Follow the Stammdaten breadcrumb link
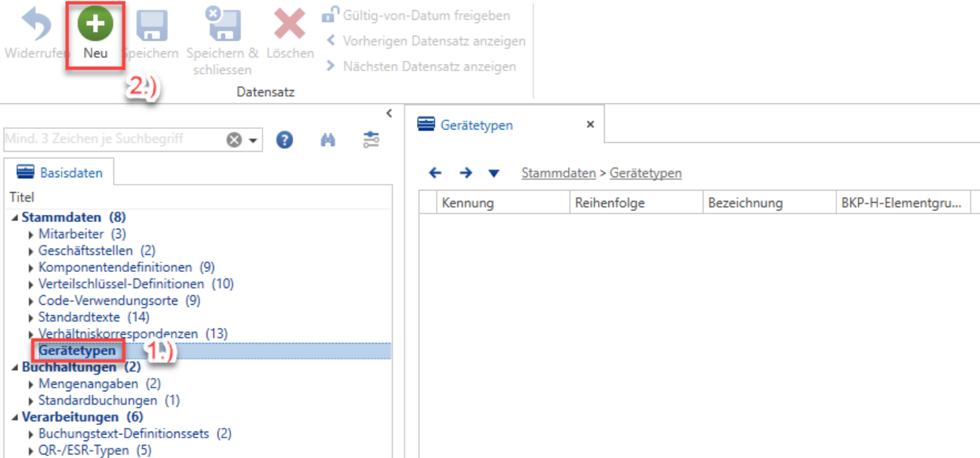 pyautogui.click(x=559, y=174)
